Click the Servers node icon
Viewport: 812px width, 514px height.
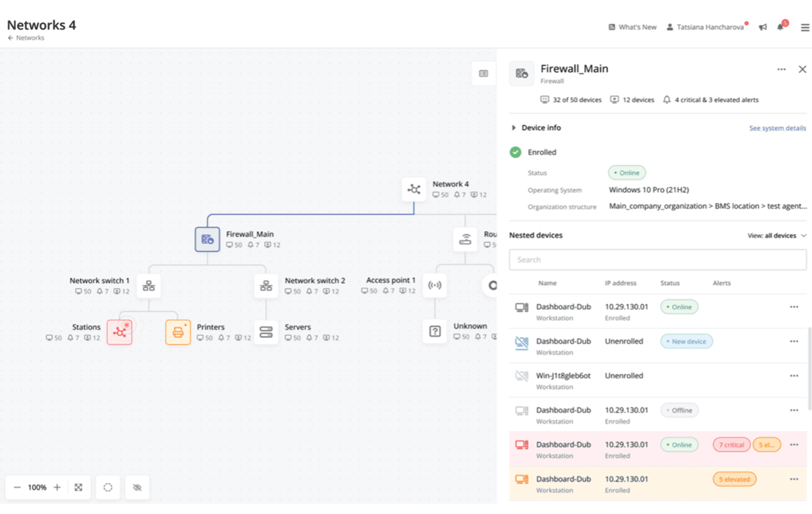[266, 332]
